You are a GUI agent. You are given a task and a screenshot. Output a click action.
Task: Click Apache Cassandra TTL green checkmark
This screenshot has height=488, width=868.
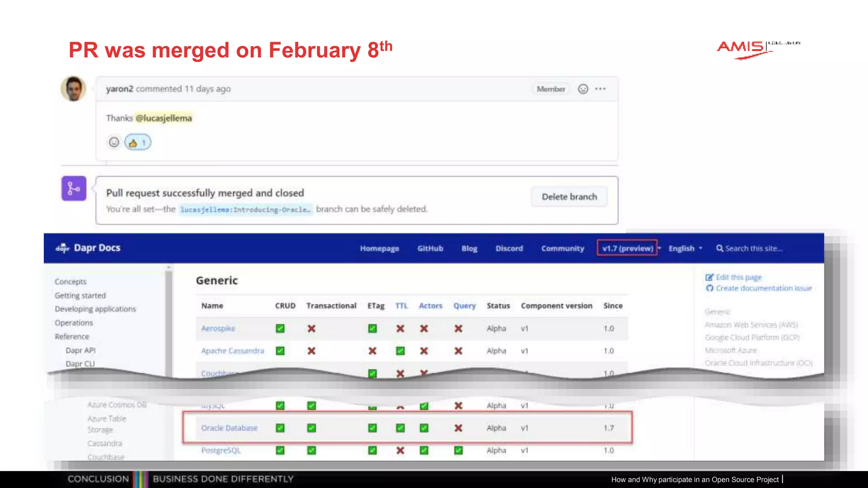pyautogui.click(x=400, y=351)
